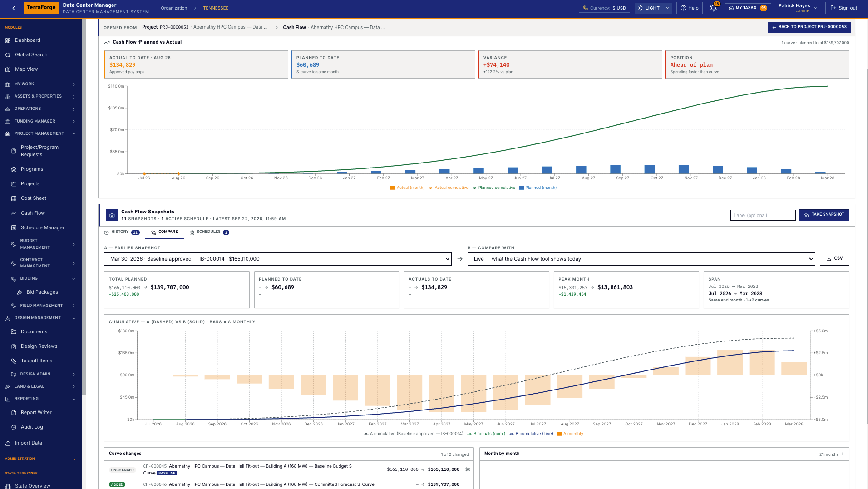Open the Help button
Image resolution: width=868 pixels, height=489 pixels.
pyautogui.click(x=689, y=8)
